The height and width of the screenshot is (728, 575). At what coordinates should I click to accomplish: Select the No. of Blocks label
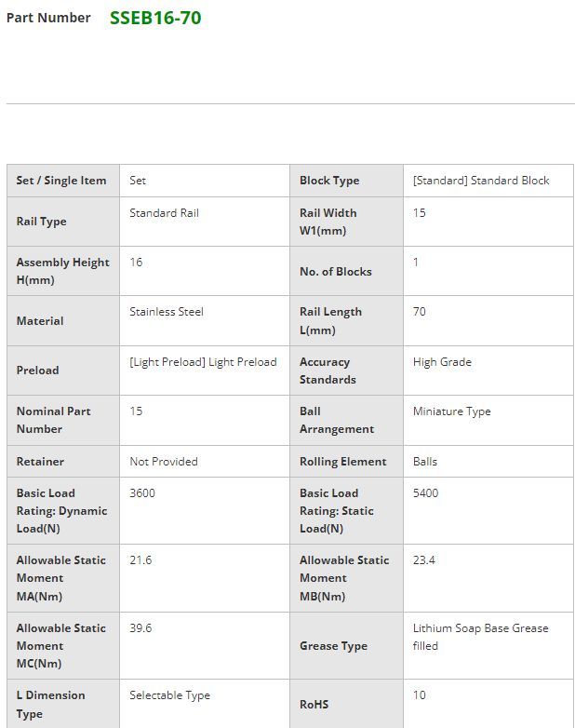tap(335, 272)
